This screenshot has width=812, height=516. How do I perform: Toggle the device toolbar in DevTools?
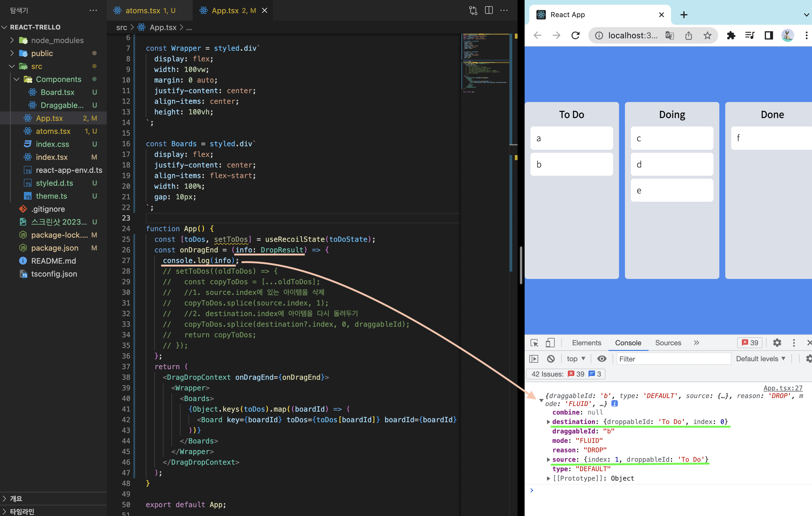550,343
